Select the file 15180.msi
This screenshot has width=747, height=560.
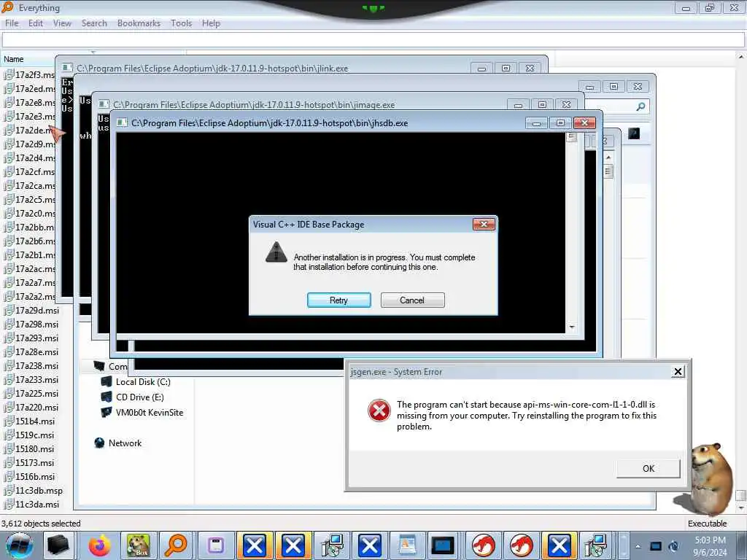[35, 449]
